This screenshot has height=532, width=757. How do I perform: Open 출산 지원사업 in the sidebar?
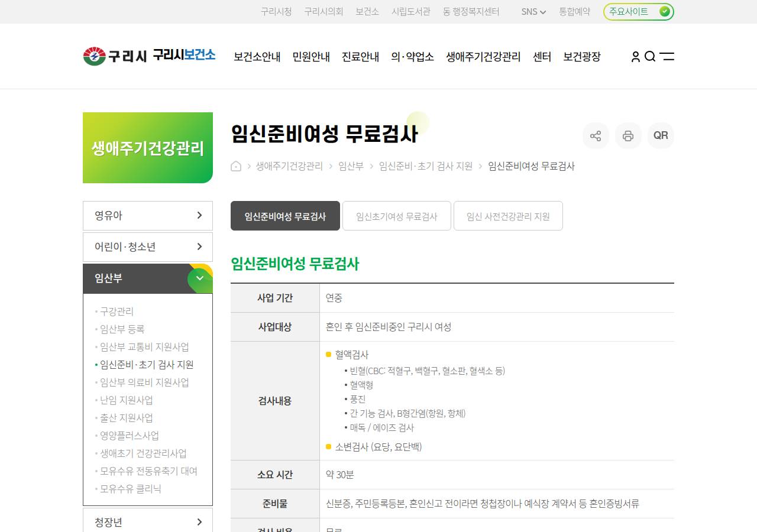coord(126,418)
